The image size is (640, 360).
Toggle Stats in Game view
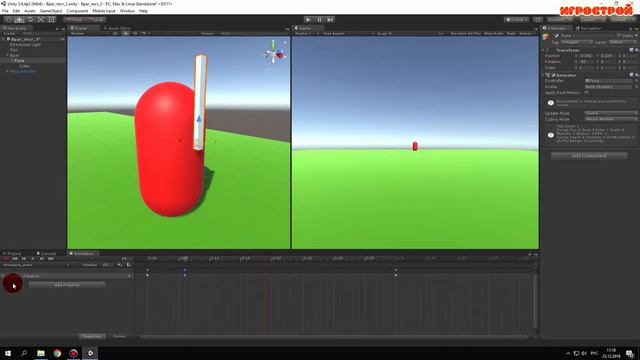[511, 33]
